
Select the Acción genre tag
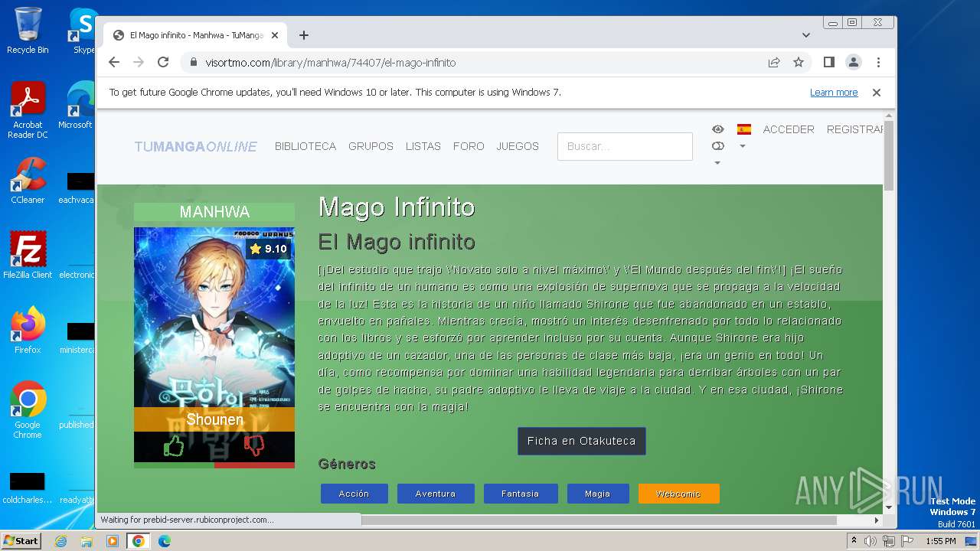[354, 494]
